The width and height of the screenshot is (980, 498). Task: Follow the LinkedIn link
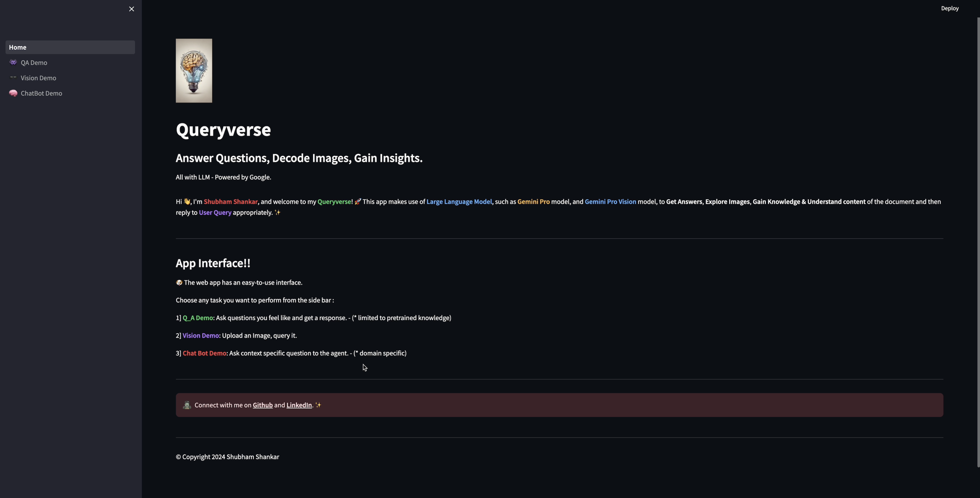pyautogui.click(x=299, y=405)
